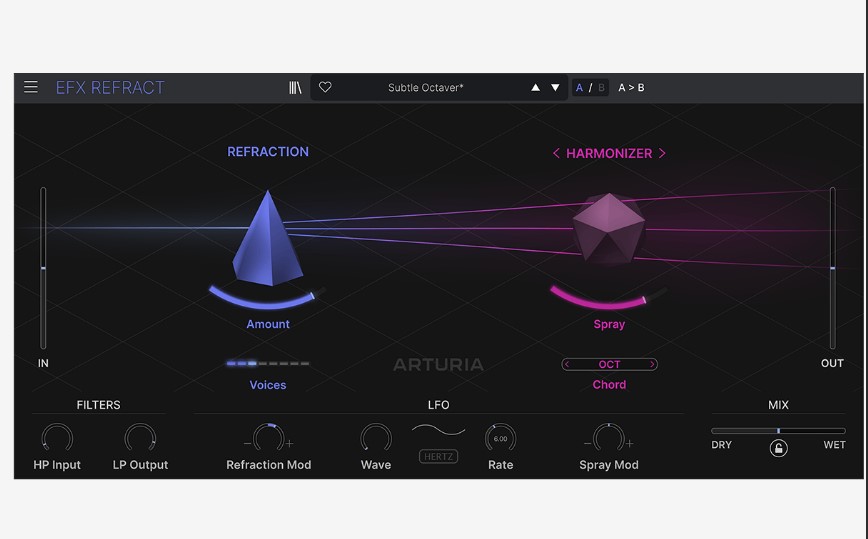
Task: Adjust the Spray arc slider
Action: point(608,297)
